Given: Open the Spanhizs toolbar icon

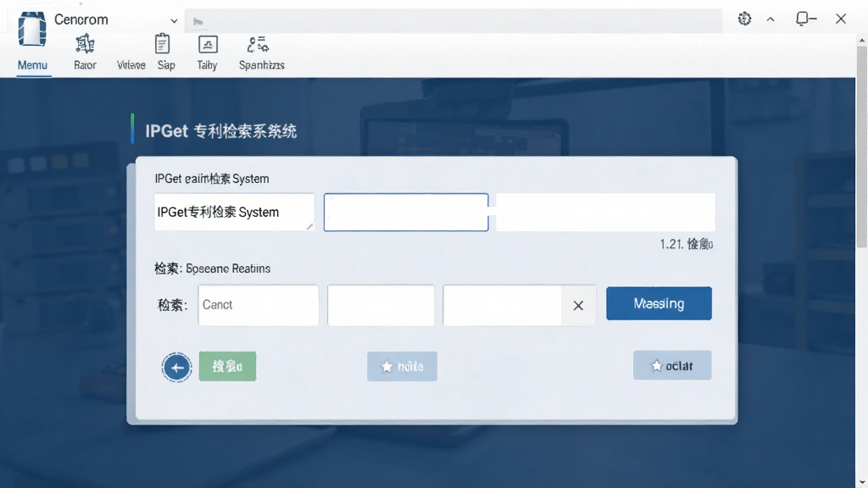Looking at the screenshot, I should [258, 44].
